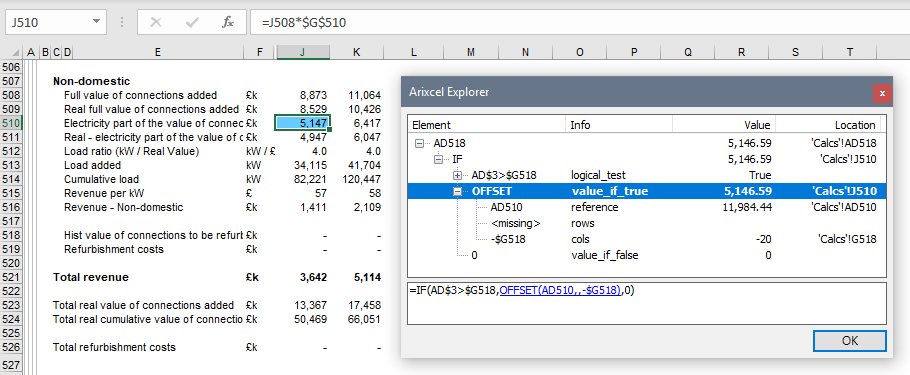Click the formula bar showing =J508*$G$510
This screenshot has height=375, width=910.
(x=580, y=23)
